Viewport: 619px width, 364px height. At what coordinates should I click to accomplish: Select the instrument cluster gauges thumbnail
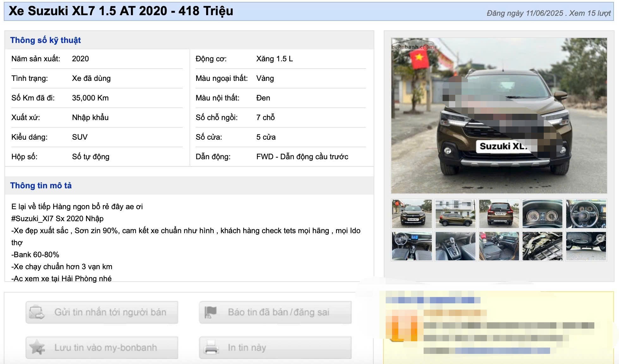(x=542, y=214)
